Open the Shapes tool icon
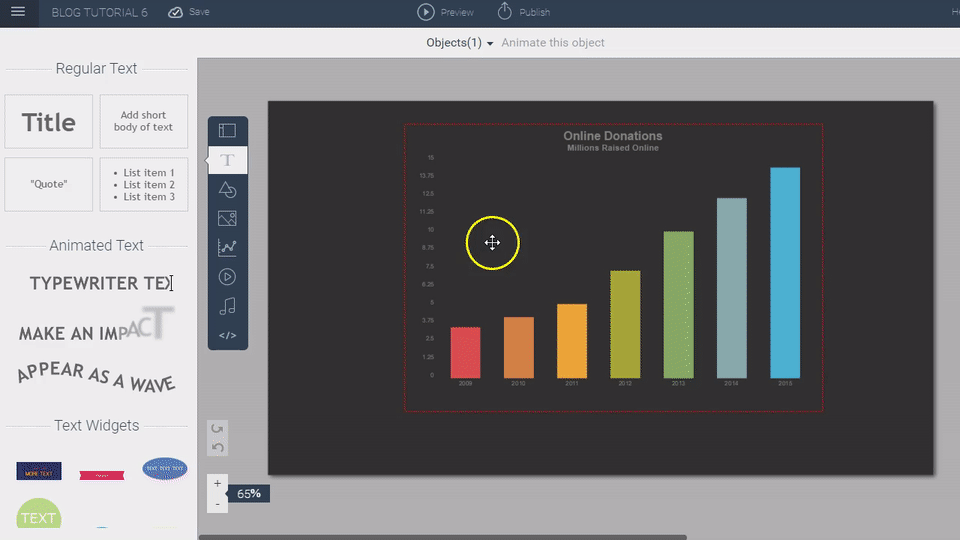Screen dimensions: 960x540 click(x=227, y=190)
